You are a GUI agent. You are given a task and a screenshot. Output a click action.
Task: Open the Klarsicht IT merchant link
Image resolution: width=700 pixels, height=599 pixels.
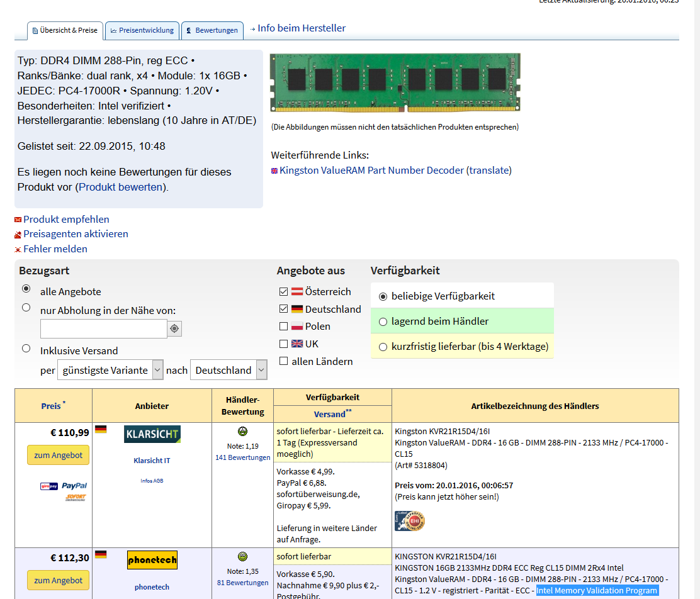tap(152, 461)
